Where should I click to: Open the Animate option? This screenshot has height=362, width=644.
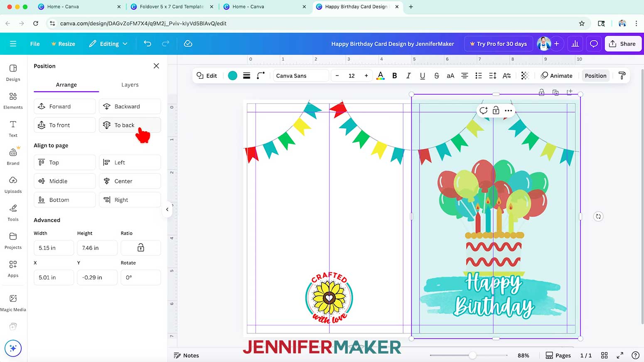[556, 76]
